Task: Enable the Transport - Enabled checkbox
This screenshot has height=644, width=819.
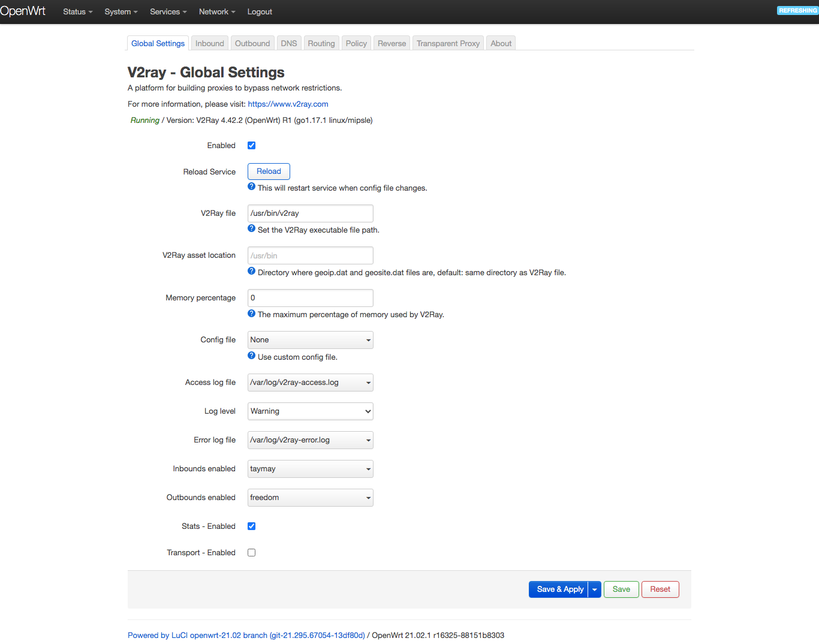Action: 252,553
